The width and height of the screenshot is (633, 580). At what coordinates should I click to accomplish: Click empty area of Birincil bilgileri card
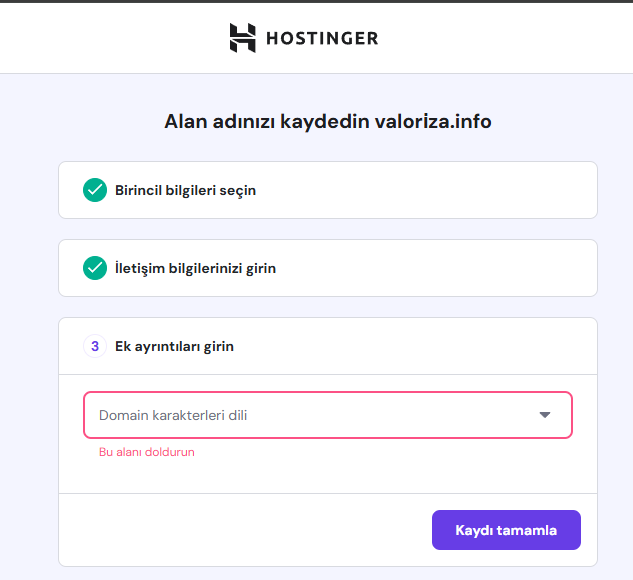pos(424,190)
